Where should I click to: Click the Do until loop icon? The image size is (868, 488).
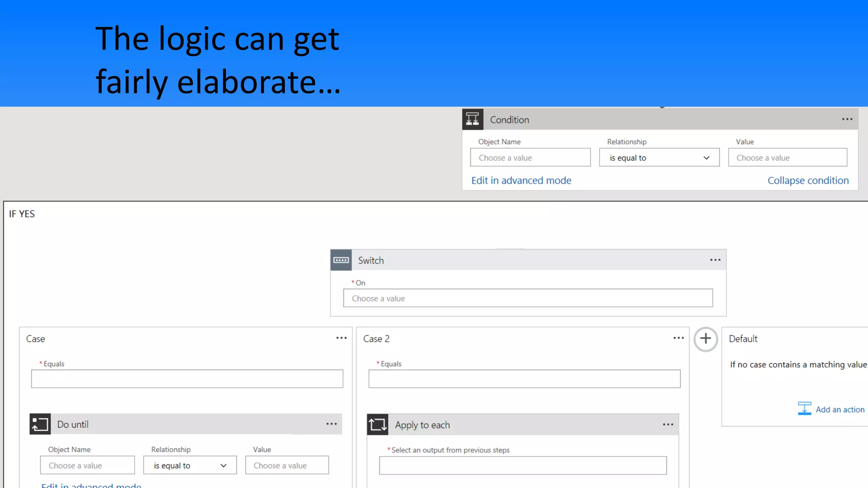coord(40,424)
